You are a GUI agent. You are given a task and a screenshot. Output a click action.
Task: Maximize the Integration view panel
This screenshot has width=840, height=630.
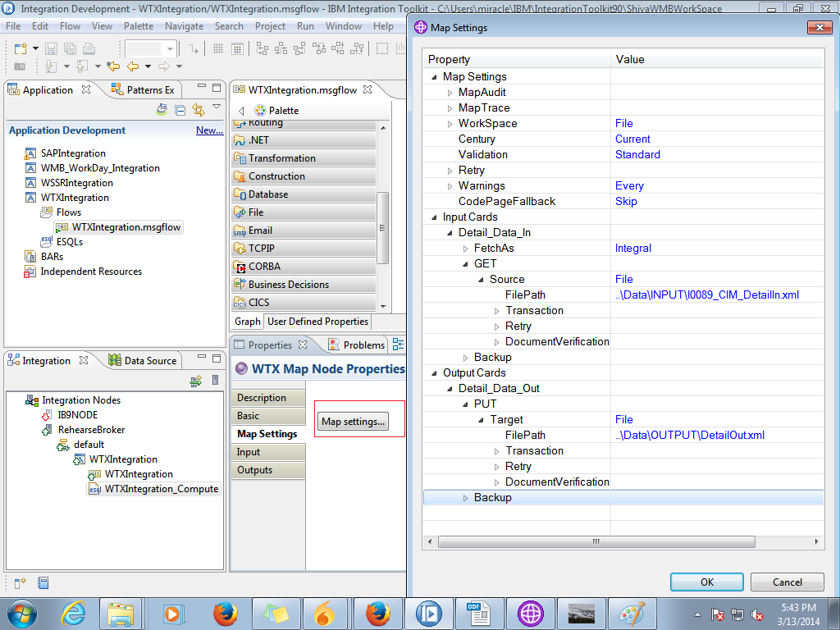217,358
